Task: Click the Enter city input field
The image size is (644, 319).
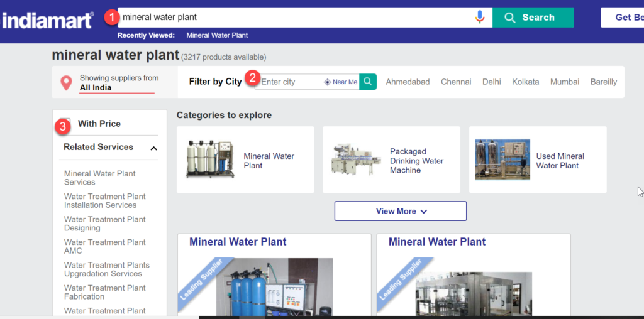Action: coord(290,82)
